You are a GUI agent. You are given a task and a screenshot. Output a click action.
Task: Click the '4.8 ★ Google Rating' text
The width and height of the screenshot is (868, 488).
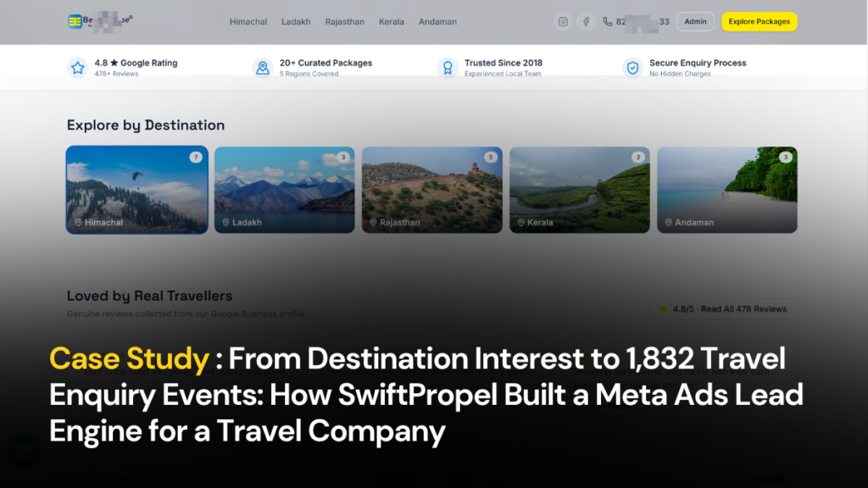(136, 63)
